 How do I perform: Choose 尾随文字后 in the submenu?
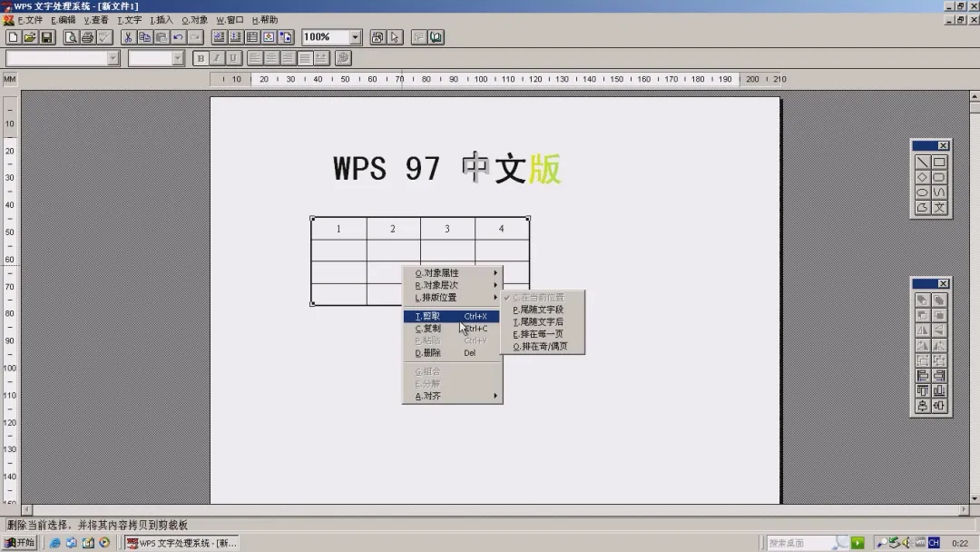(x=543, y=322)
